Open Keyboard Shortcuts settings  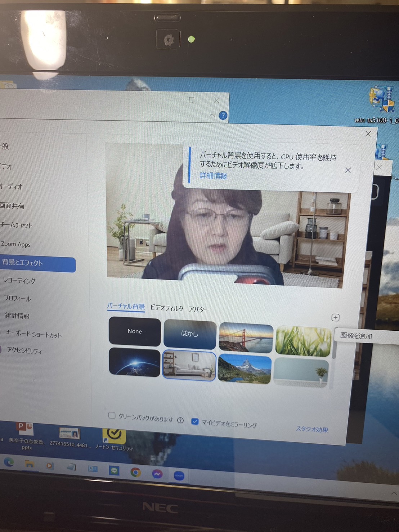coord(34,334)
